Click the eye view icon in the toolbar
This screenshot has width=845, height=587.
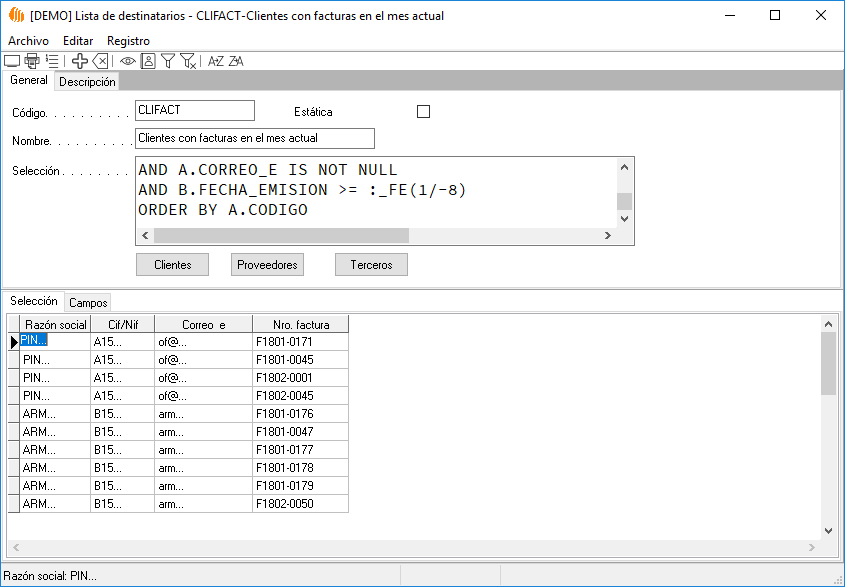click(x=128, y=61)
